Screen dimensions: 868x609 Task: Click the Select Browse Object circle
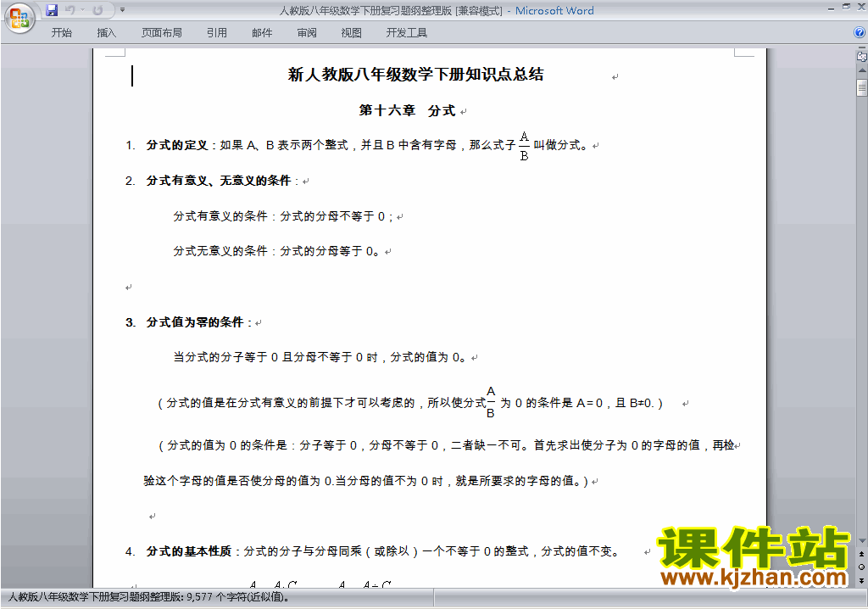pyautogui.click(x=862, y=567)
